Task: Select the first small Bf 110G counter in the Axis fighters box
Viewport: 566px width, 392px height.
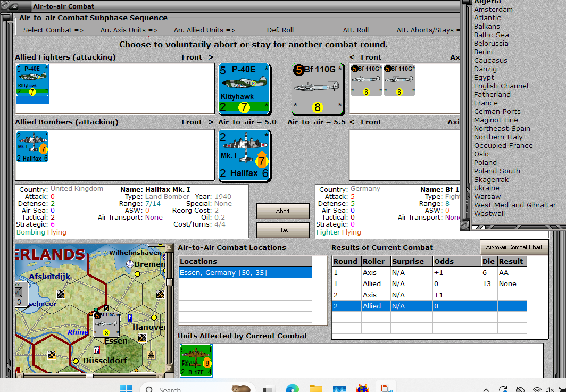Action: [x=366, y=80]
